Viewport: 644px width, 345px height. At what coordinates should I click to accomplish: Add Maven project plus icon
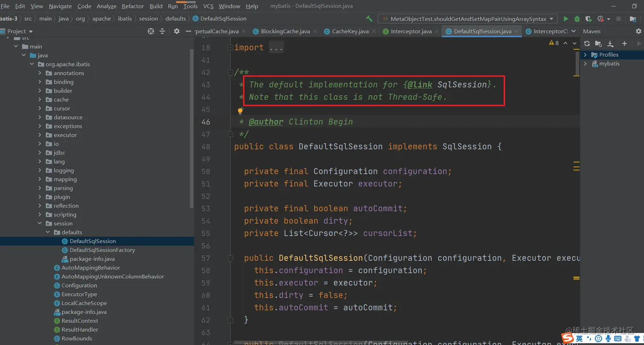(x=624, y=43)
